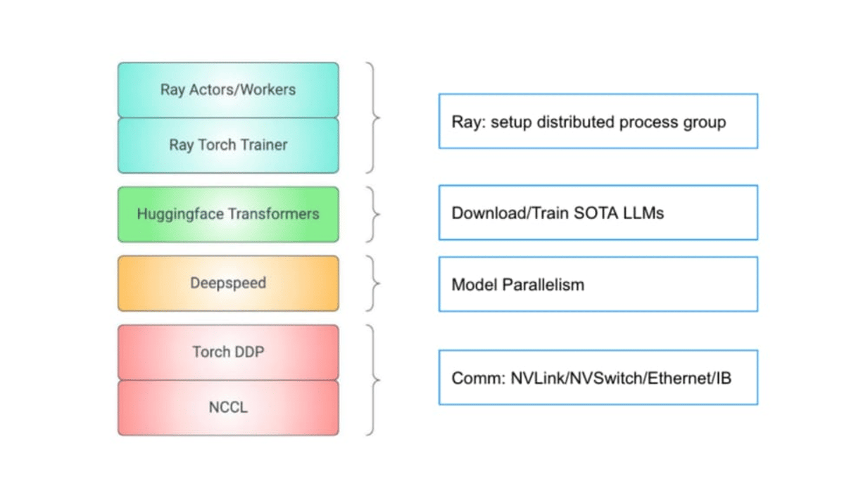
Task: Click the Huggingface Transformers green block
Action: tap(228, 214)
